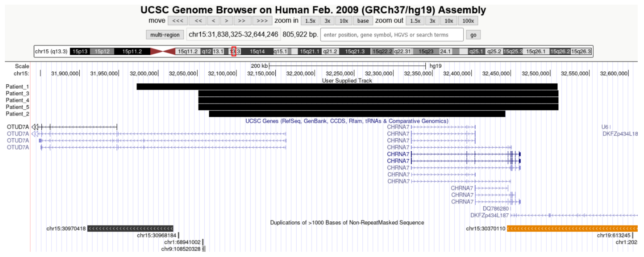Zoom out 100x
This screenshot has height=257, width=644.
[468, 21]
